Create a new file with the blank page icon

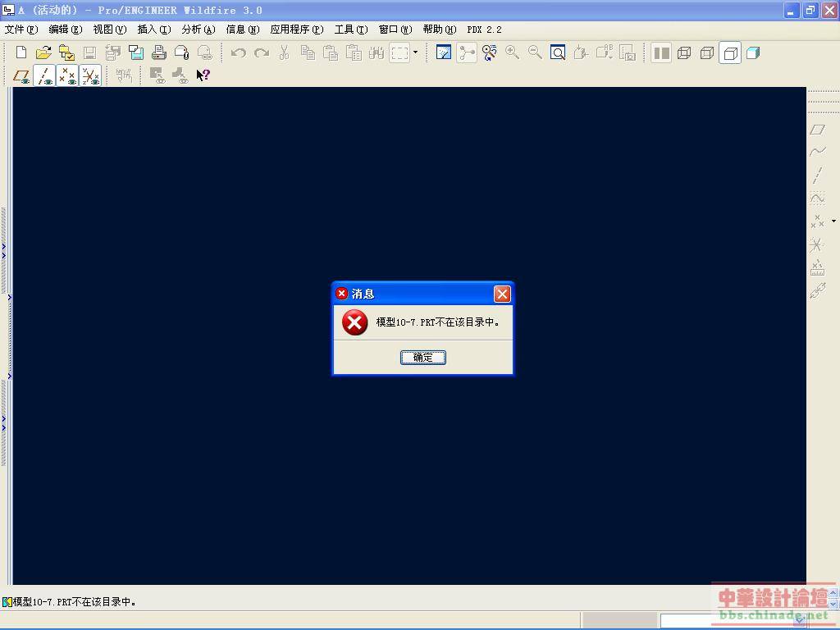(21, 52)
